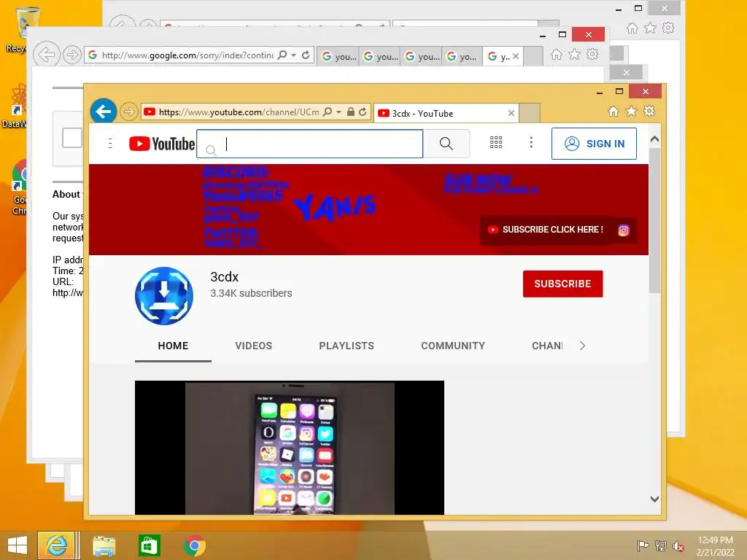The width and height of the screenshot is (747, 560).
Task: Focus the YouTube search box
Action: tap(309, 144)
